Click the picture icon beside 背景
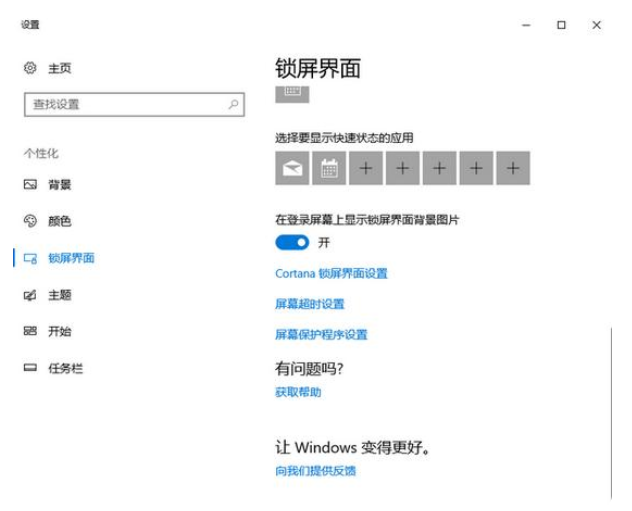 pyautogui.click(x=30, y=185)
